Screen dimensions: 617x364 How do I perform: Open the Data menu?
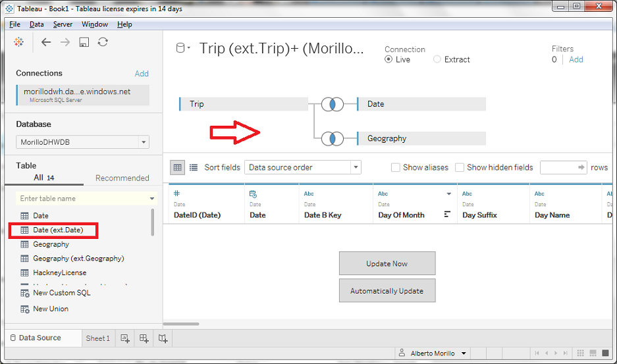(37, 24)
